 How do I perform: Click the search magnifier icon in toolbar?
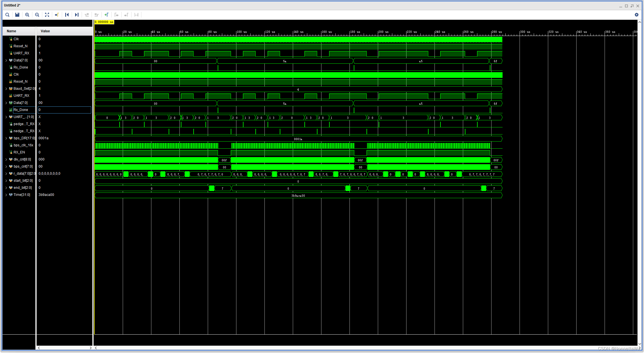[7, 15]
